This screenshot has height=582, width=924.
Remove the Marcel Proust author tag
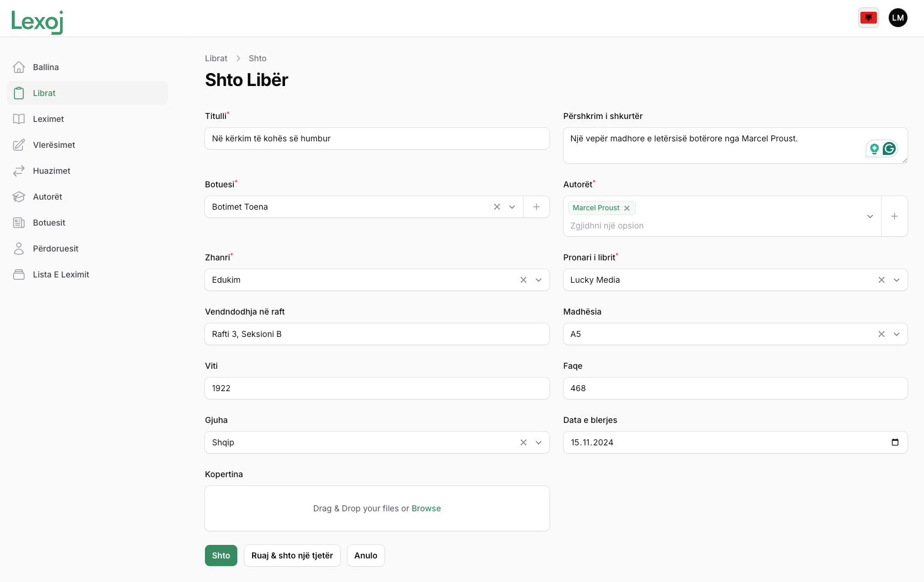[627, 208]
